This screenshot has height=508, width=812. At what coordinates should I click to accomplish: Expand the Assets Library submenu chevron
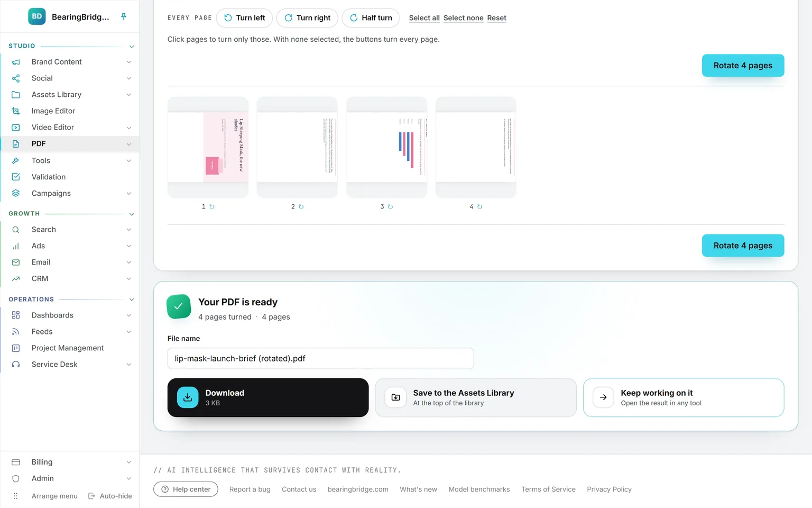(x=129, y=95)
